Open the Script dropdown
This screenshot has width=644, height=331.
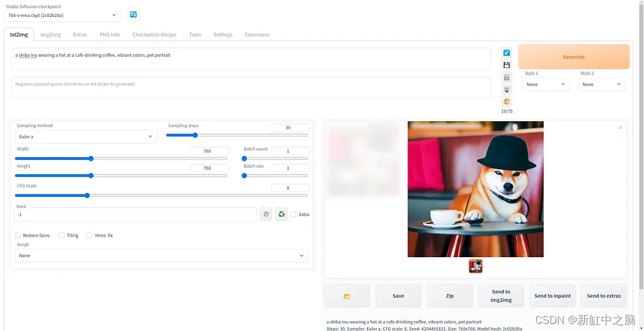click(161, 255)
